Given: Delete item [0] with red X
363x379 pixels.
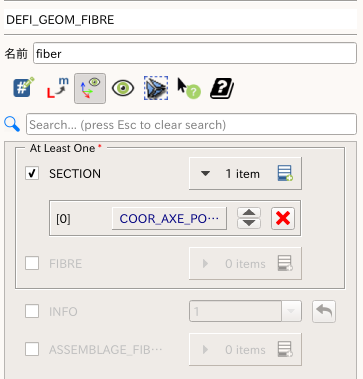Looking at the screenshot, I should click(283, 218).
